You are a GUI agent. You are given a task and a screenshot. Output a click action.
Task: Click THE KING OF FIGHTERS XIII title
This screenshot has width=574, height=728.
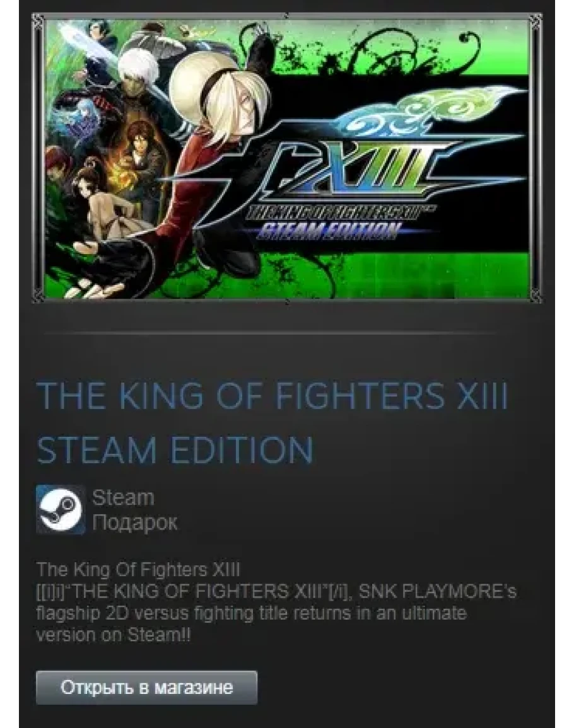click(x=272, y=396)
